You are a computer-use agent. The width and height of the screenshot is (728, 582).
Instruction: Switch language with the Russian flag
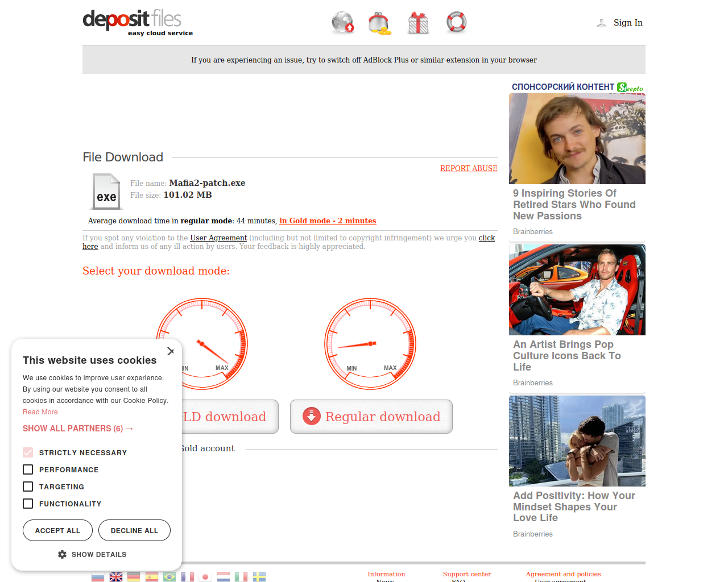[98, 577]
